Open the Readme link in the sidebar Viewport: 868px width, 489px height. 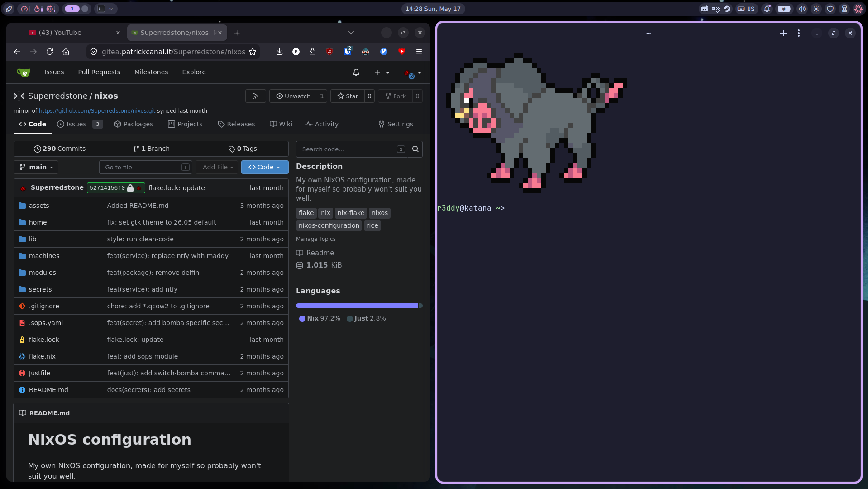[x=315, y=253]
